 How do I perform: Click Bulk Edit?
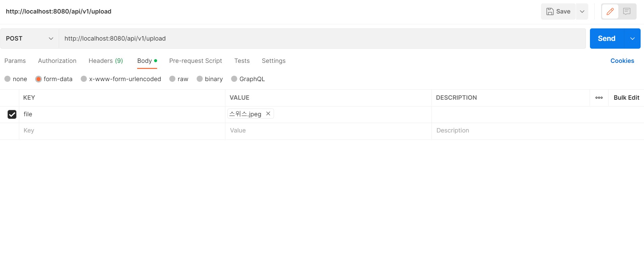tap(626, 98)
